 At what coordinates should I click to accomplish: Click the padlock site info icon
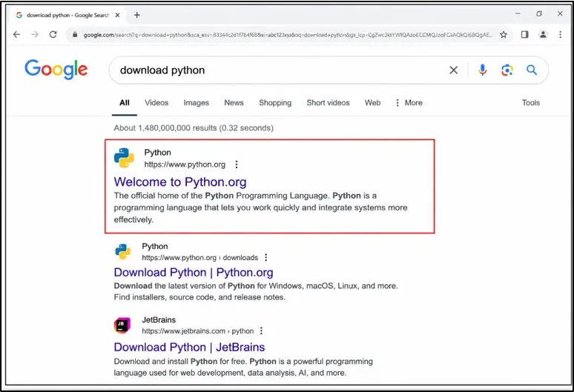(75, 35)
